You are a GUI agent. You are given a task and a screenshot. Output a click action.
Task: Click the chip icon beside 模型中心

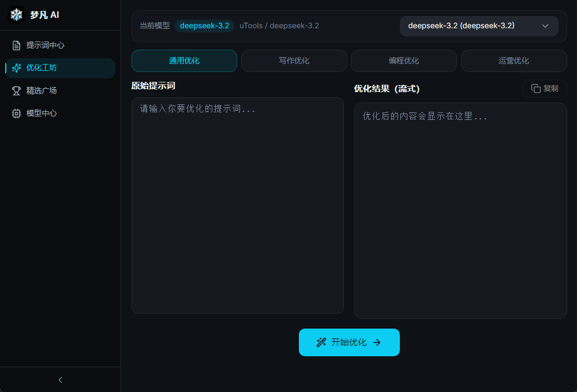tap(16, 114)
